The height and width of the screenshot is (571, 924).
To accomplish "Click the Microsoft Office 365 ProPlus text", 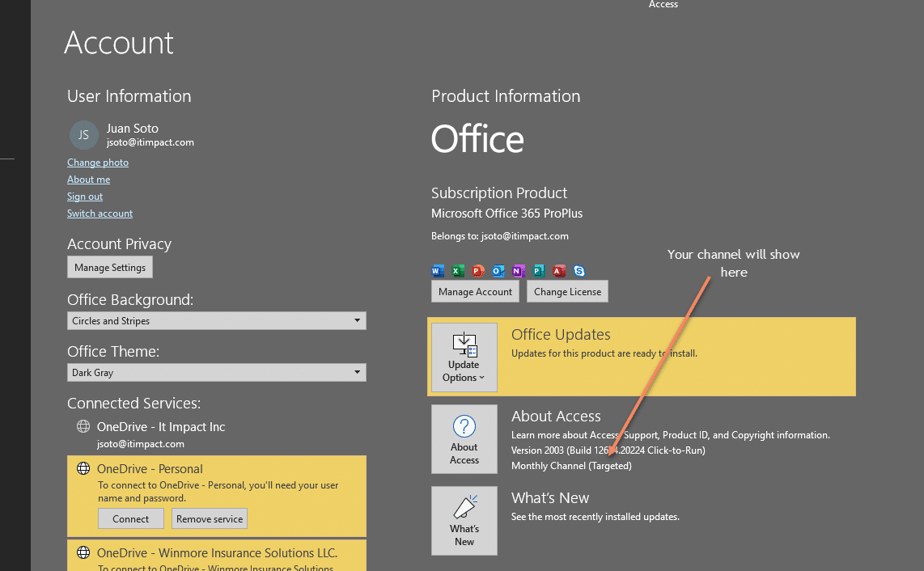I will [507, 214].
